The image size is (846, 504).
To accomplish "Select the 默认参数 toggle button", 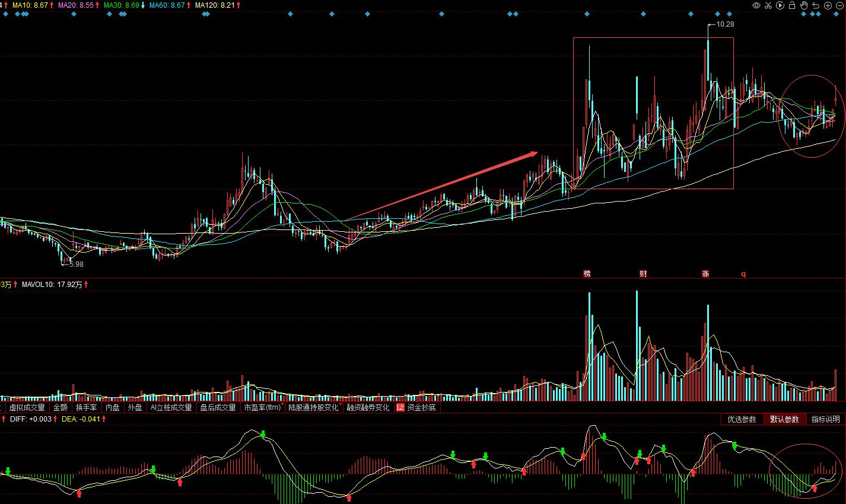I will click(784, 419).
